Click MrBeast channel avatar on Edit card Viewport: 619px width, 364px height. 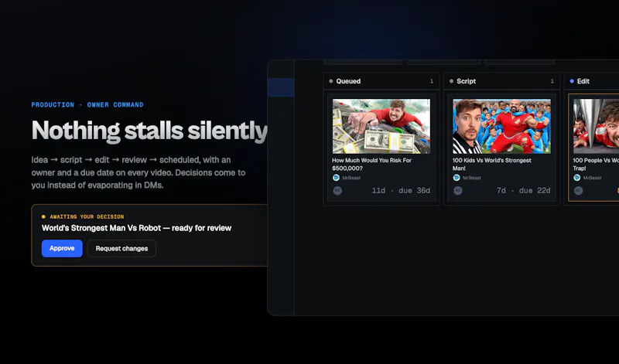coord(576,178)
